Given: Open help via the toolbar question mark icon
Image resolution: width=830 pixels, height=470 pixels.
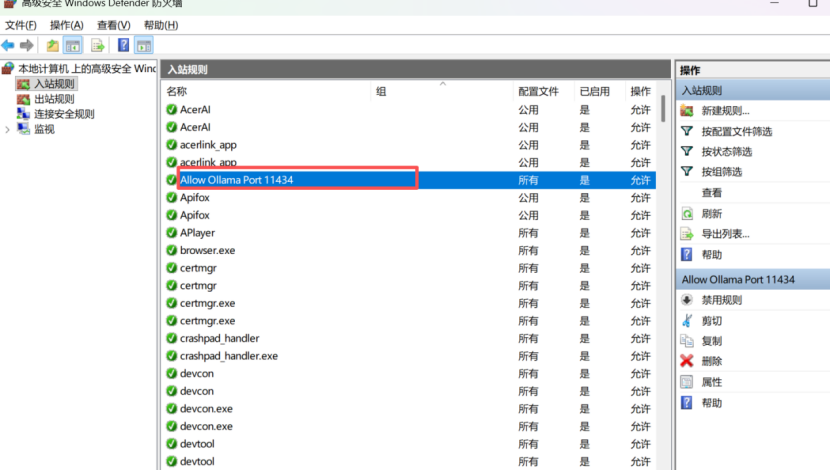Looking at the screenshot, I should click(123, 46).
